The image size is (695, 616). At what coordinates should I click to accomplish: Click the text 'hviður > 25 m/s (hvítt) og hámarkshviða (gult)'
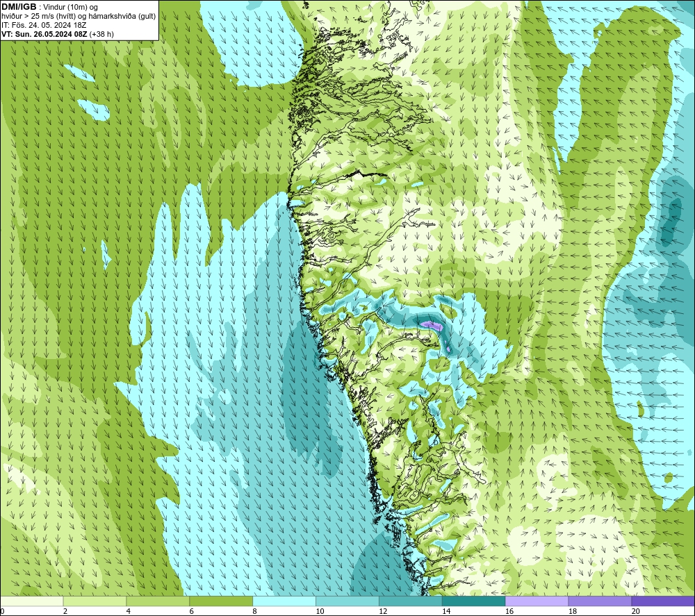click(79, 17)
